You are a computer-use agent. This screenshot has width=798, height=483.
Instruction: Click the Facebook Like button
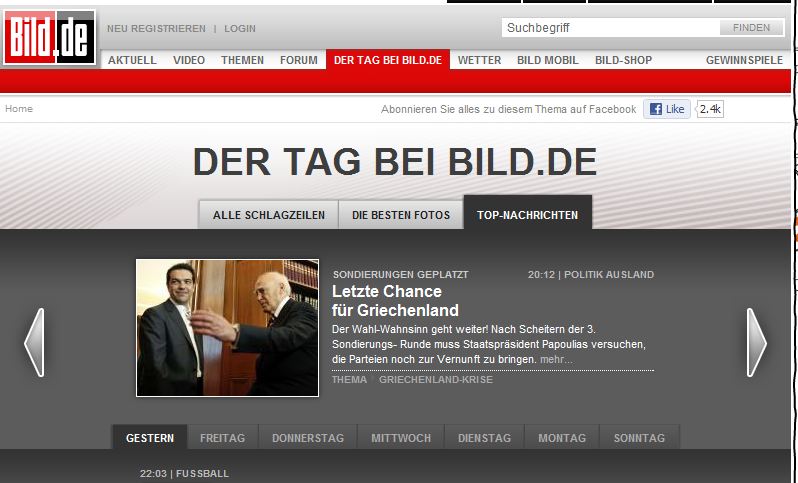coord(667,109)
